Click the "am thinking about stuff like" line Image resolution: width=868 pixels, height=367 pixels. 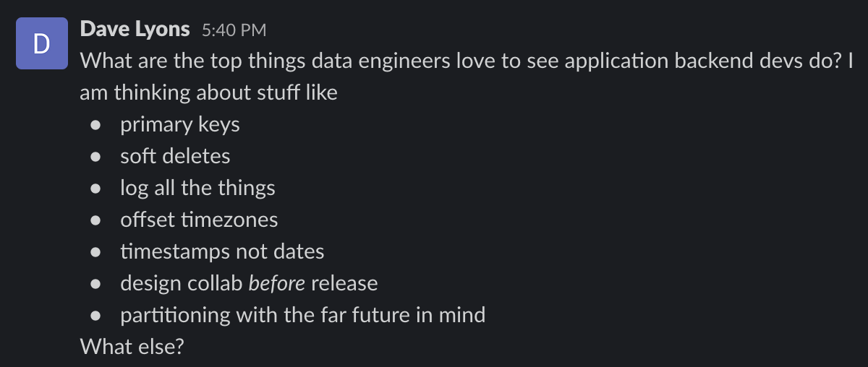(208, 93)
